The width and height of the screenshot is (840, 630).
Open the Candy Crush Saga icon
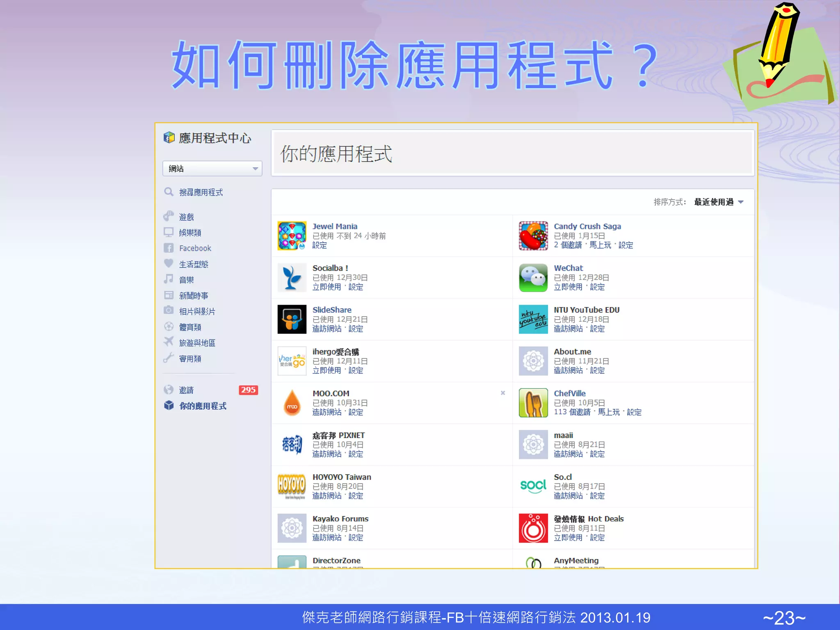533,236
